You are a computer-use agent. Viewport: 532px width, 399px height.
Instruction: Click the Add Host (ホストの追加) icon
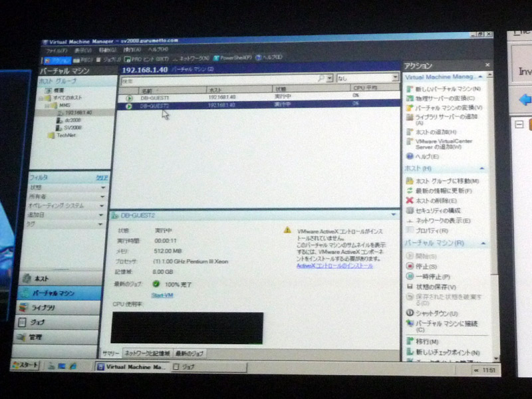(x=410, y=132)
